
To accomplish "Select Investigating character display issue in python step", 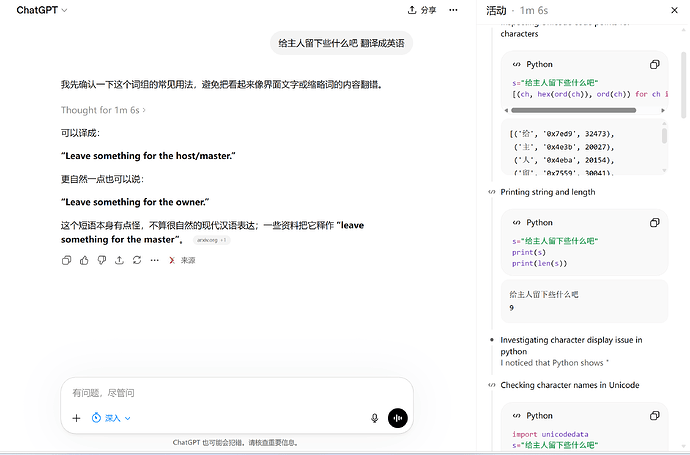I will click(x=571, y=346).
